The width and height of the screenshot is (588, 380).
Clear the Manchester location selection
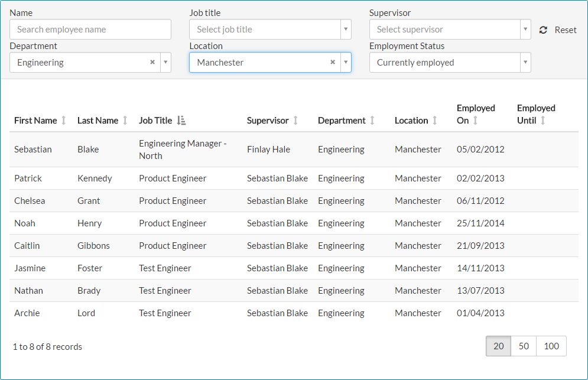pos(333,62)
